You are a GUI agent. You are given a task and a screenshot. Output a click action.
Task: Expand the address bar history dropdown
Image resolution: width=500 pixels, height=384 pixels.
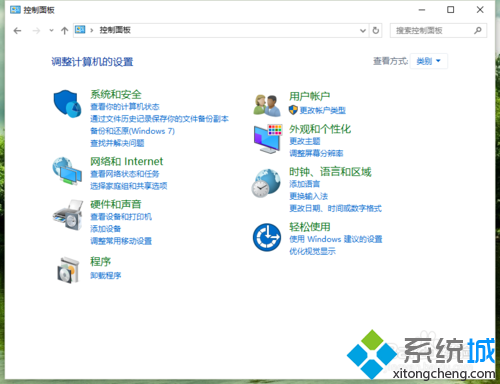click(x=363, y=31)
